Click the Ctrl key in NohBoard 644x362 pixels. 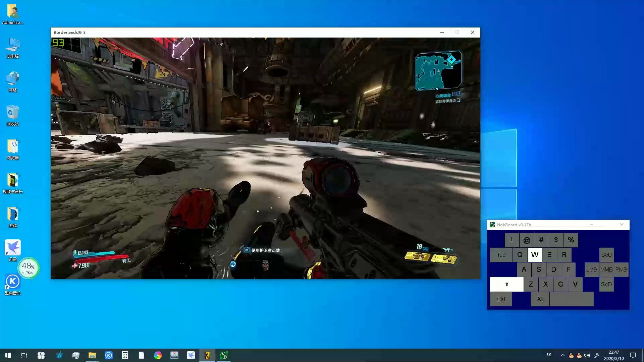pos(501,299)
